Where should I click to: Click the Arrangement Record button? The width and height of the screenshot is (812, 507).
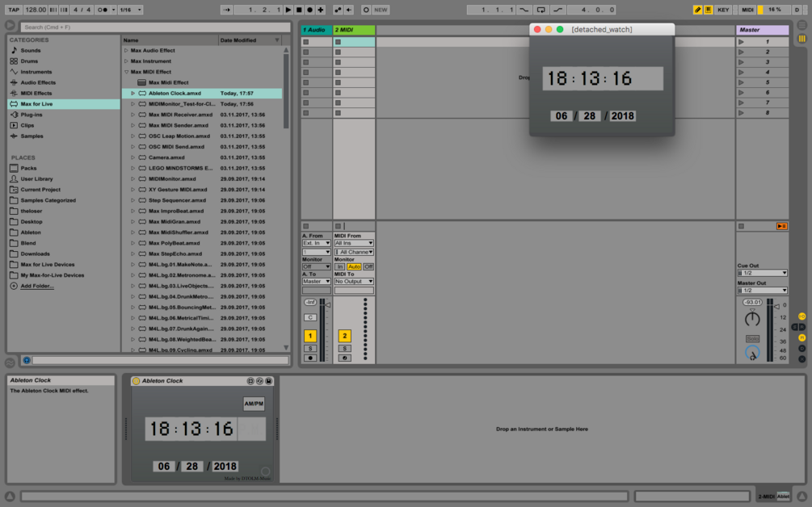click(309, 10)
